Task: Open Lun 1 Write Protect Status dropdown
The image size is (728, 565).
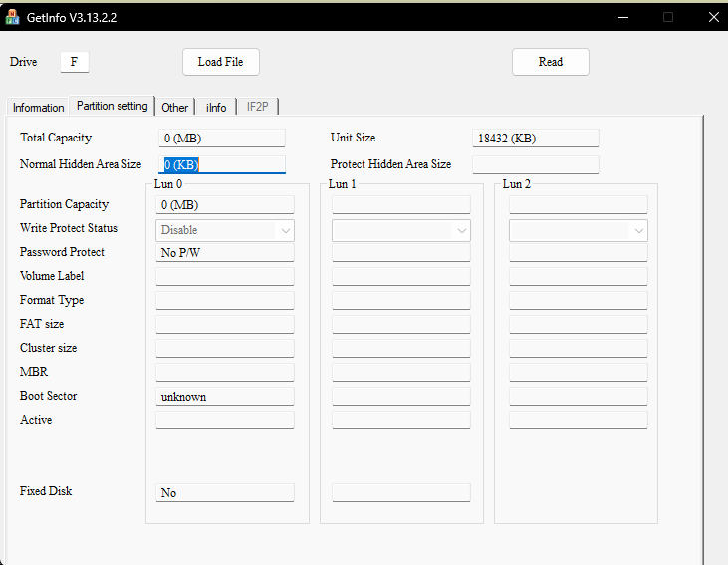Action: [401, 230]
